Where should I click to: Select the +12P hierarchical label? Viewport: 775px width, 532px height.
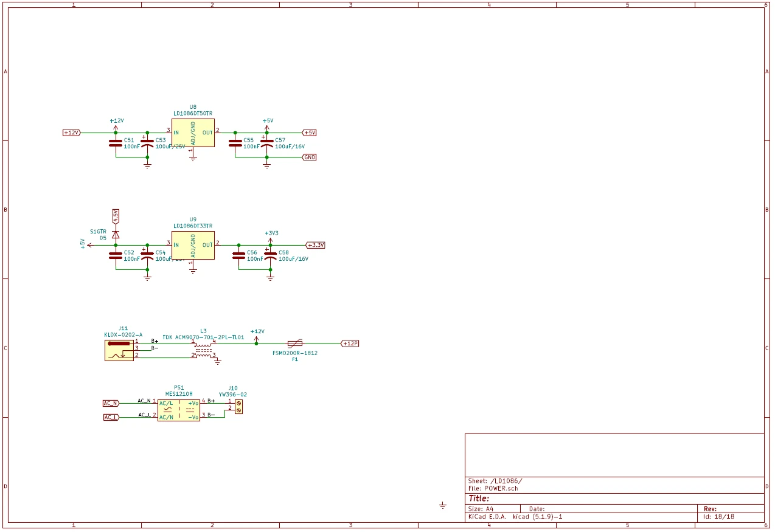350,344
